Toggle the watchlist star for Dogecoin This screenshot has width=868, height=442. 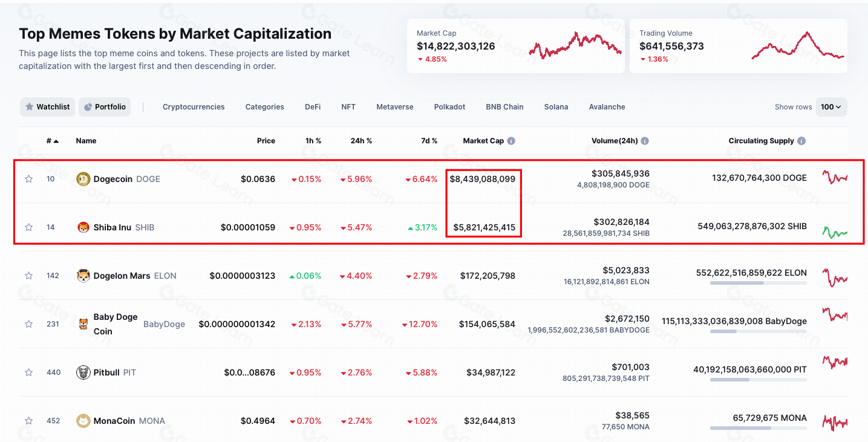point(28,179)
